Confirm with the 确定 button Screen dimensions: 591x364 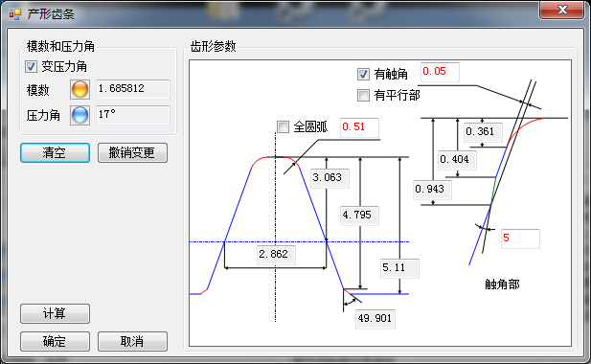tap(55, 341)
